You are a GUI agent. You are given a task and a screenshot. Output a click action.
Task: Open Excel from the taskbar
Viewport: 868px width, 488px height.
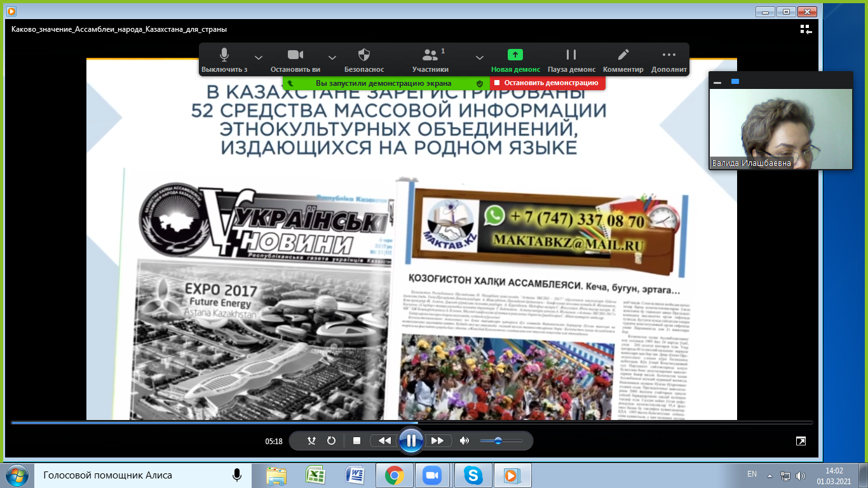click(316, 475)
